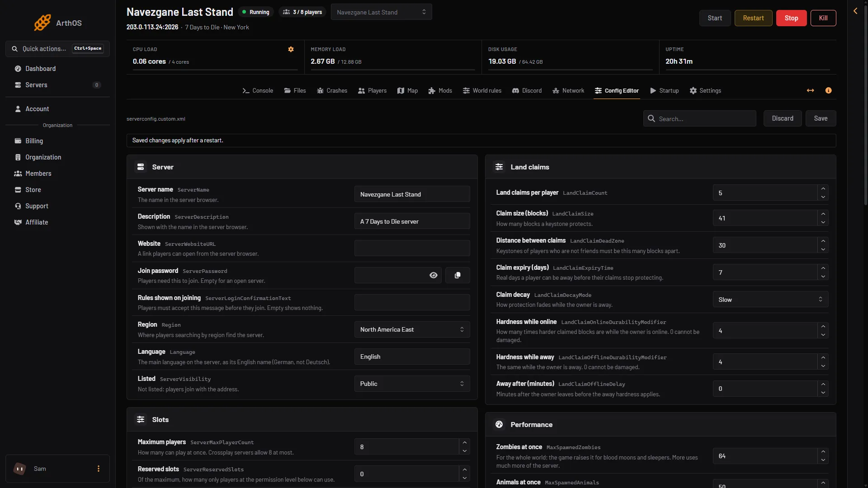The image size is (868, 488).
Task: Open the Discord tab
Action: coord(527,91)
